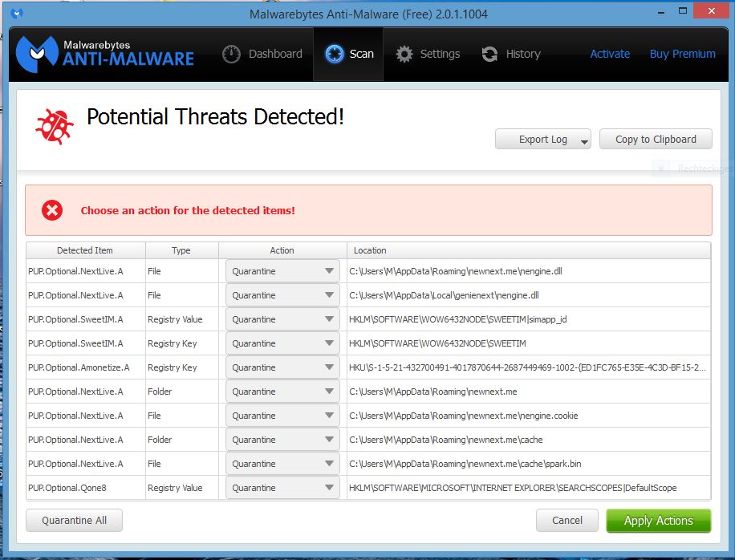
Task: Select PUP.Optional.Amonetize.A detected item
Action: pos(79,367)
